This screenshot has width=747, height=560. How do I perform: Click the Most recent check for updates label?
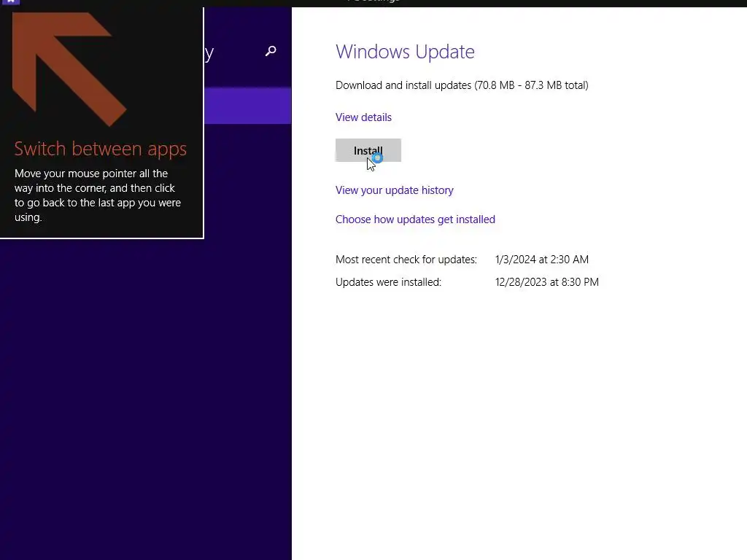pos(406,260)
